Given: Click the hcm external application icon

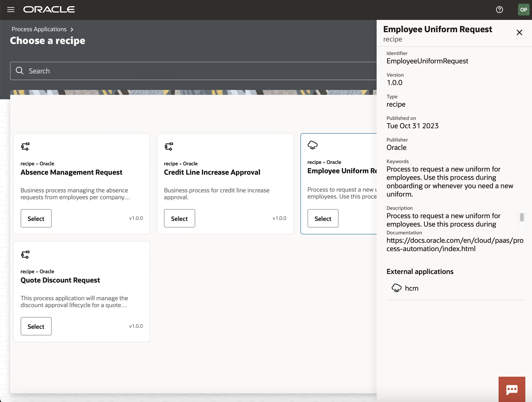Looking at the screenshot, I should [396, 288].
